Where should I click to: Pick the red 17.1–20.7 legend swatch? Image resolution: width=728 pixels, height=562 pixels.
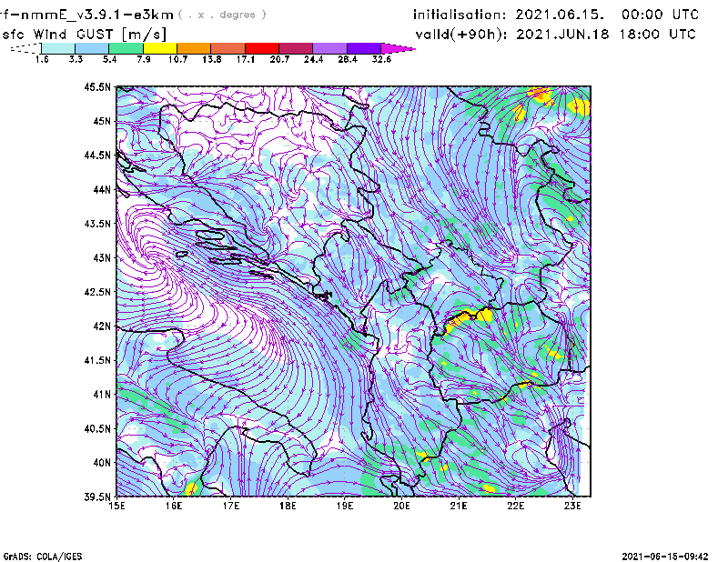coord(262,48)
